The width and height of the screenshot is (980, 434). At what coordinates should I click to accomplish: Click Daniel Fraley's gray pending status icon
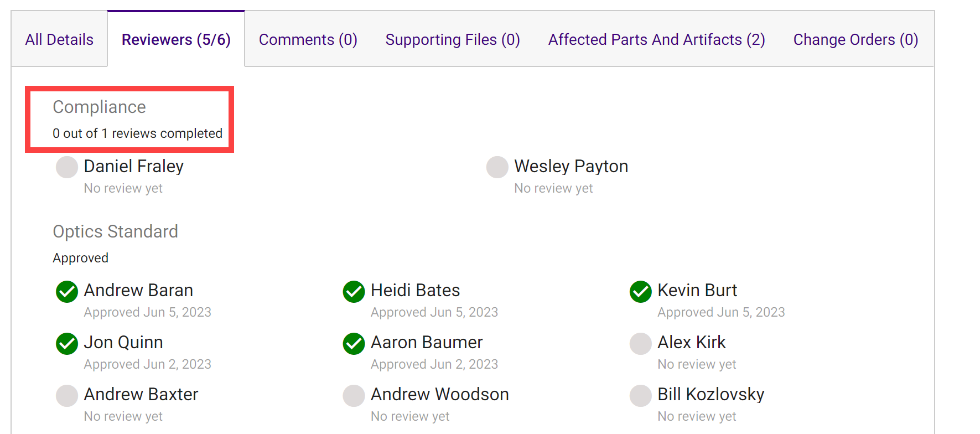coord(67,167)
